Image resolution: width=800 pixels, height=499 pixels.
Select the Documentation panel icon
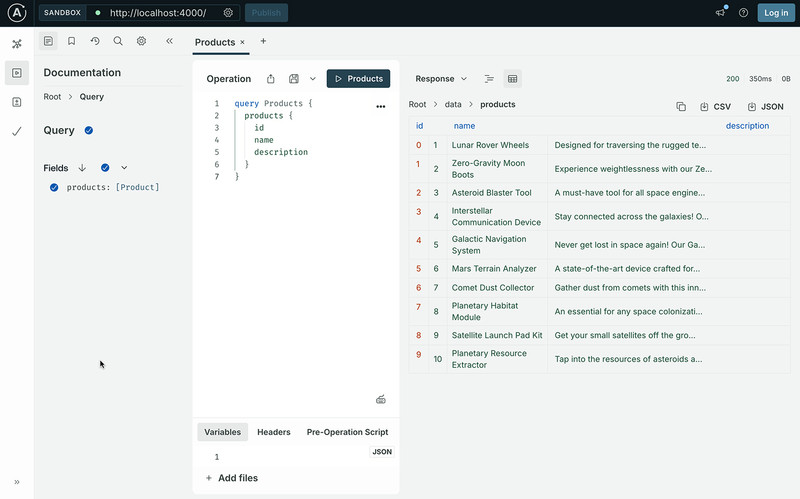coord(48,41)
